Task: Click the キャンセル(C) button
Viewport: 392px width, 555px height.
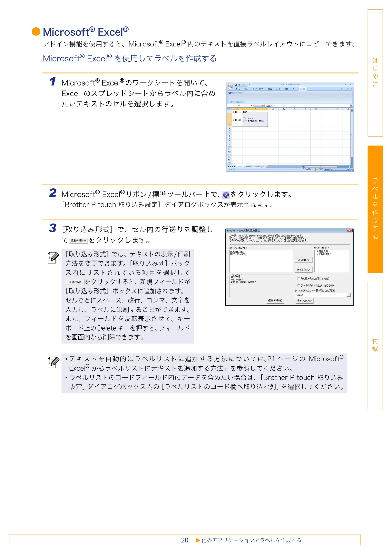Action: click(x=305, y=301)
